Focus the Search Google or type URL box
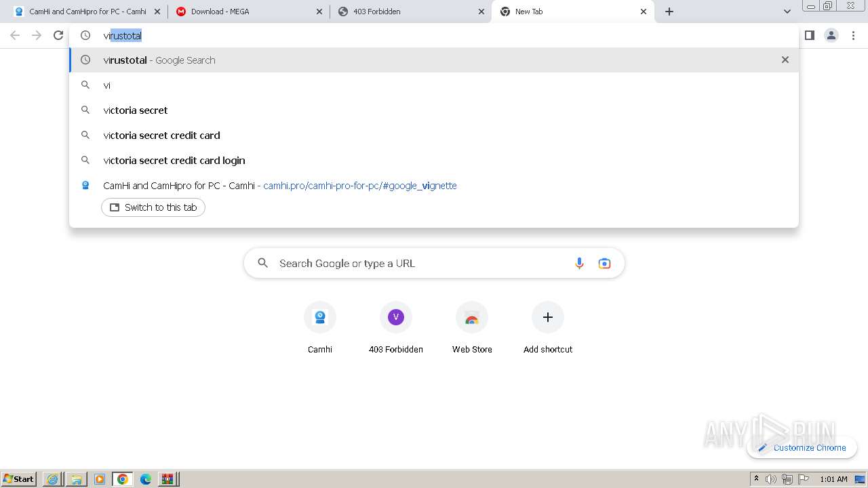The image size is (868, 488). point(434,264)
